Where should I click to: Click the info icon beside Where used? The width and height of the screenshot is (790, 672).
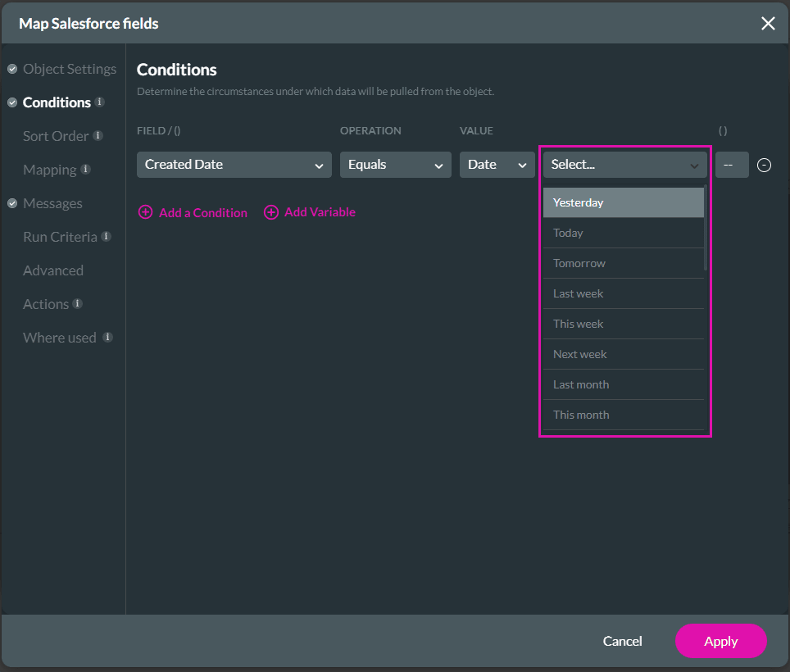point(107,338)
